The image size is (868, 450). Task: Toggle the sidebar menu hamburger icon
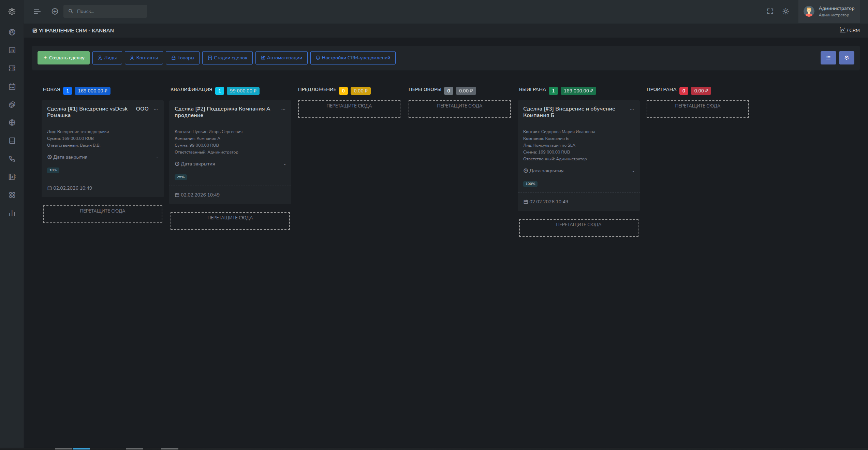(x=37, y=12)
